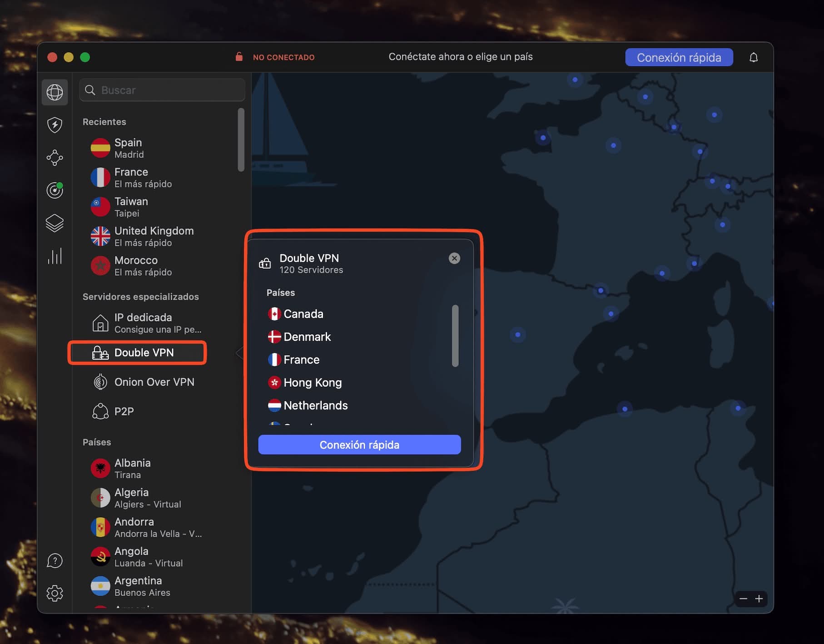Click Conexión rápida in Double VPN popup
The image size is (824, 644).
click(x=359, y=445)
